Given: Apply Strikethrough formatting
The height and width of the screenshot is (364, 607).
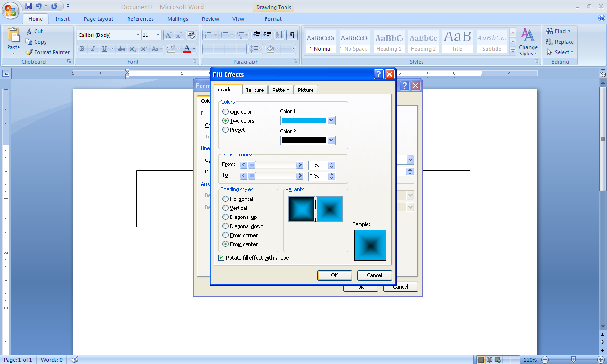Looking at the screenshot, I should (121, 49).
